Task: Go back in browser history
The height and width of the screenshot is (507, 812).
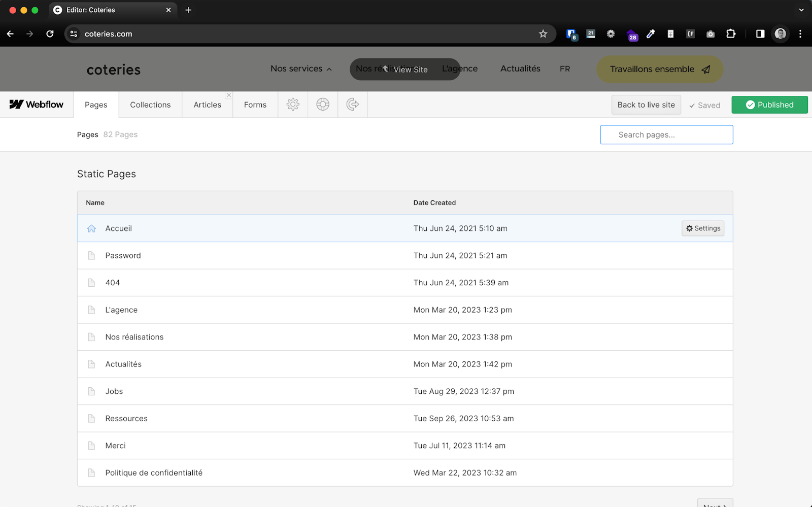Action: [10, 34]
